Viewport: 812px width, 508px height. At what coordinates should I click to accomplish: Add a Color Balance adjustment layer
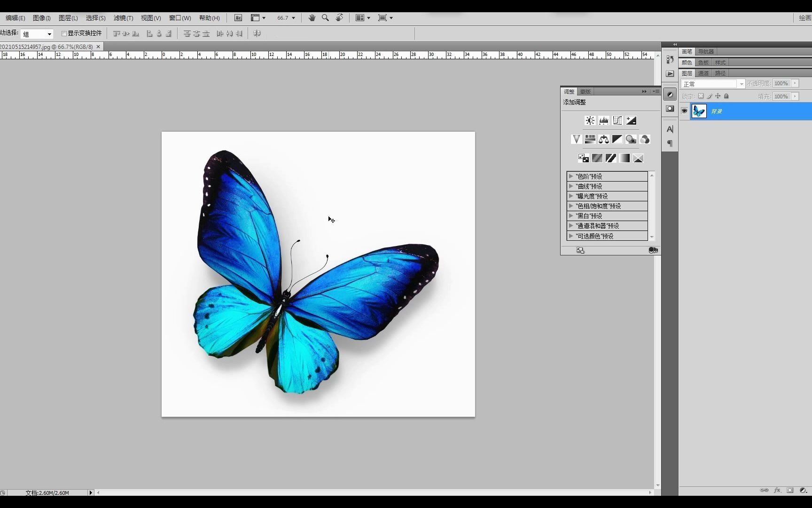click(x=604, y=139)
